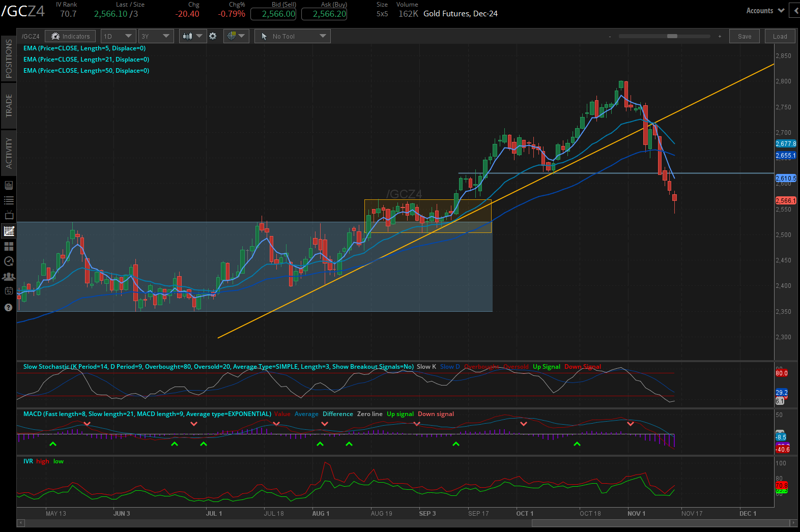Switch to the TRADE tab

(9, 106)
